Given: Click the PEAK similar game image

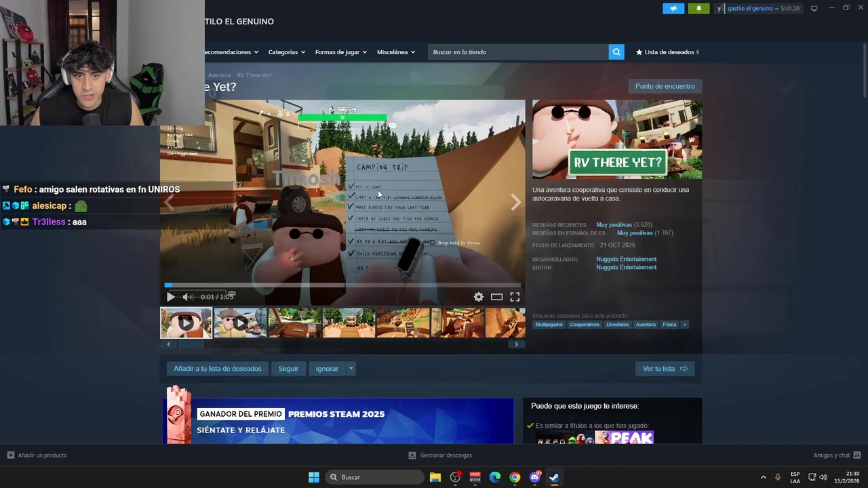Looking at the screenshot, I should coord(624,438).
